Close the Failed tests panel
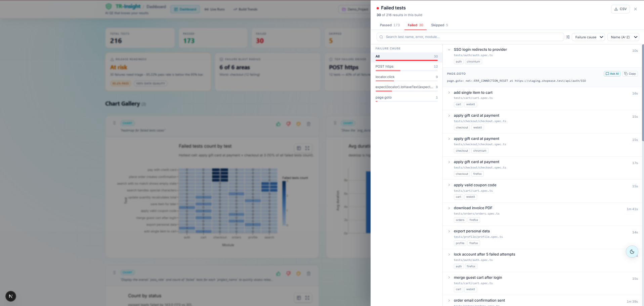 pos(635,9)
